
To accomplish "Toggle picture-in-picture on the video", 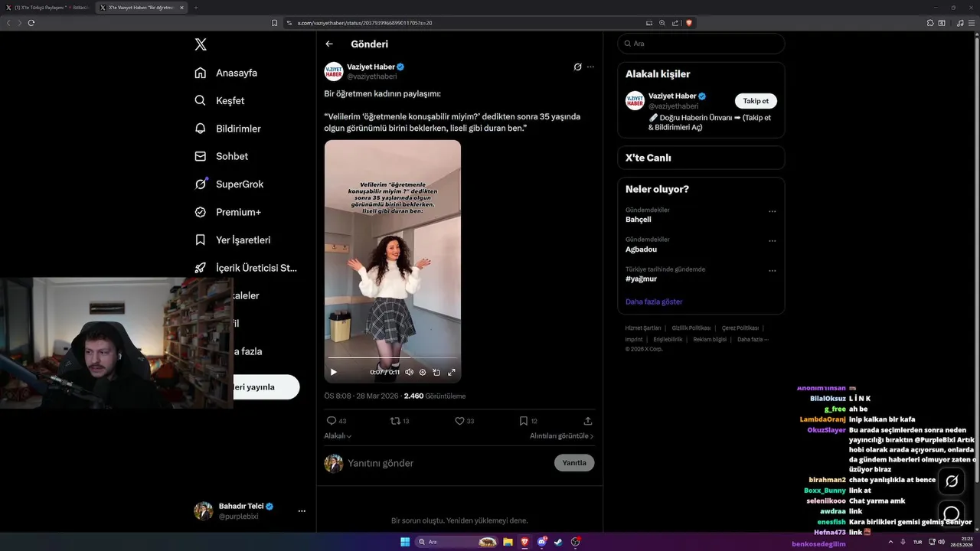I will point(436,372).
